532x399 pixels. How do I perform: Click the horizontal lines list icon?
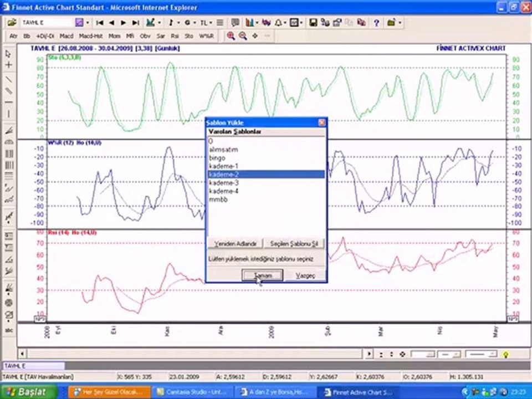pos(220,23)
